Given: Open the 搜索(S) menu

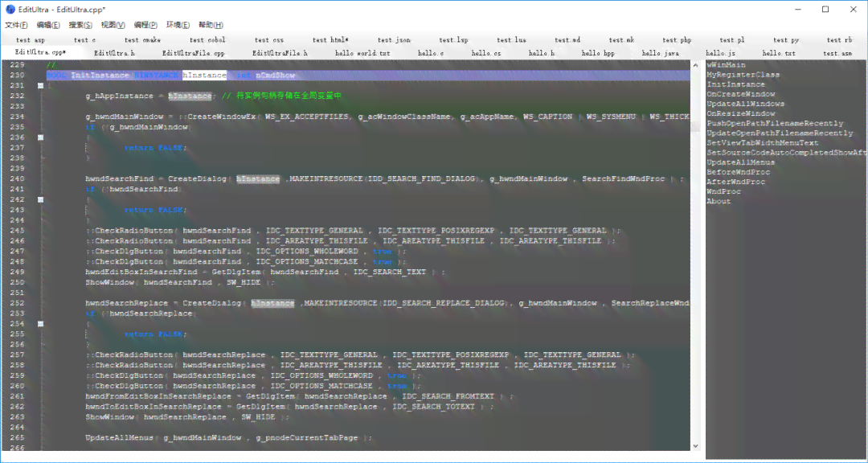Looking at the screenshot, I should click(x=80, y=25).
